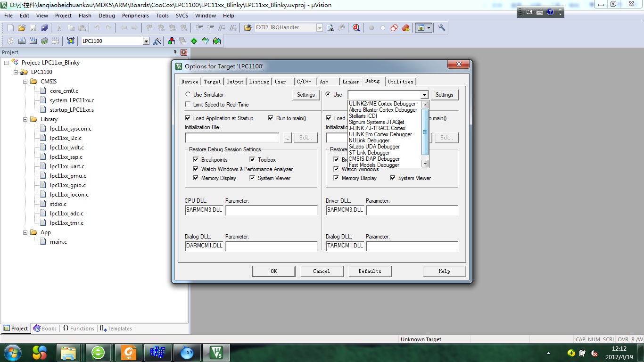Collapse the App group

coord(25,232)
